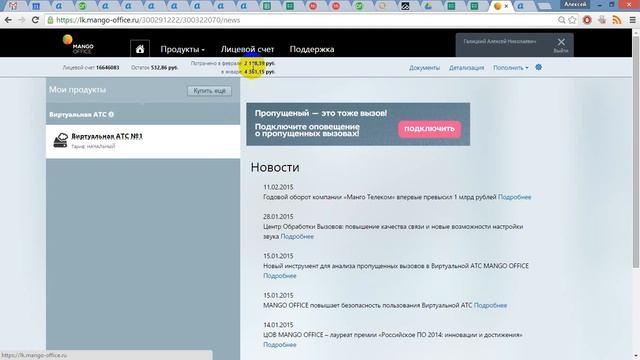Image resolution: width=640 pixels, height=360 pixels.
Task: Switch to the Gmail browser tab
Action: tap(13, 6)
